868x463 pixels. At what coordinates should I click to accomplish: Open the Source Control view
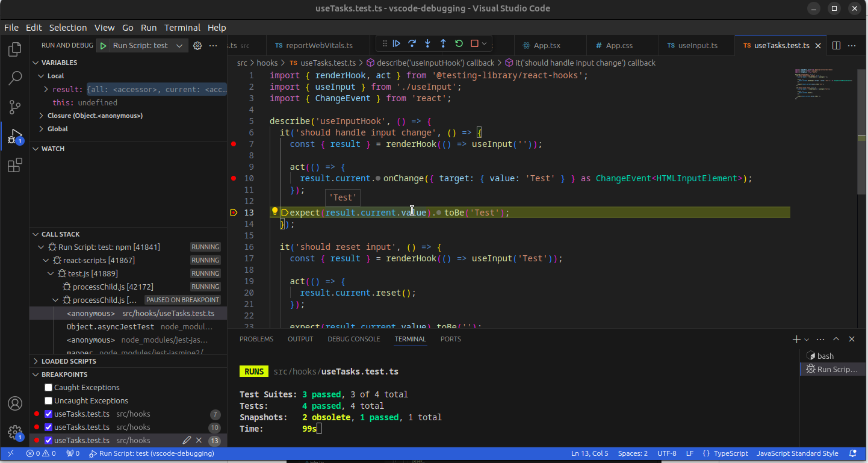click(x=15, y=107)
